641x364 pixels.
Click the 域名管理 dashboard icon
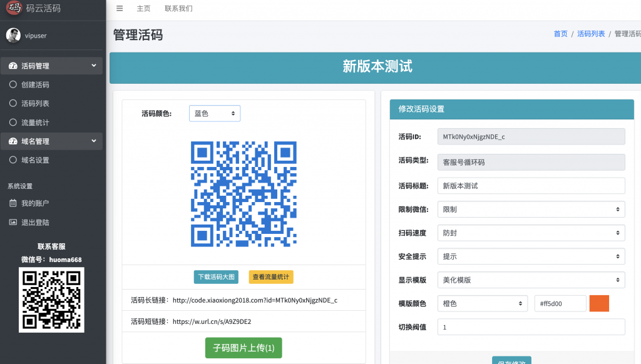pyautogui.click(x=13, y=141)
